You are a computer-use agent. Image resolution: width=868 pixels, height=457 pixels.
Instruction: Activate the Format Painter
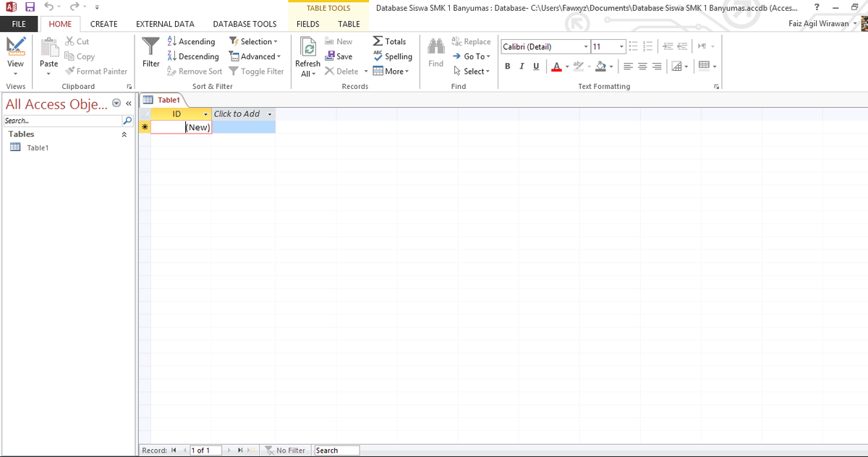pos(96,71)
